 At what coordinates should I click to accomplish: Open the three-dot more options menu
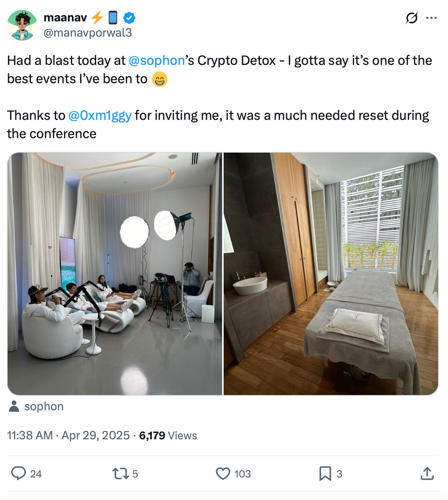pos(431,18)
